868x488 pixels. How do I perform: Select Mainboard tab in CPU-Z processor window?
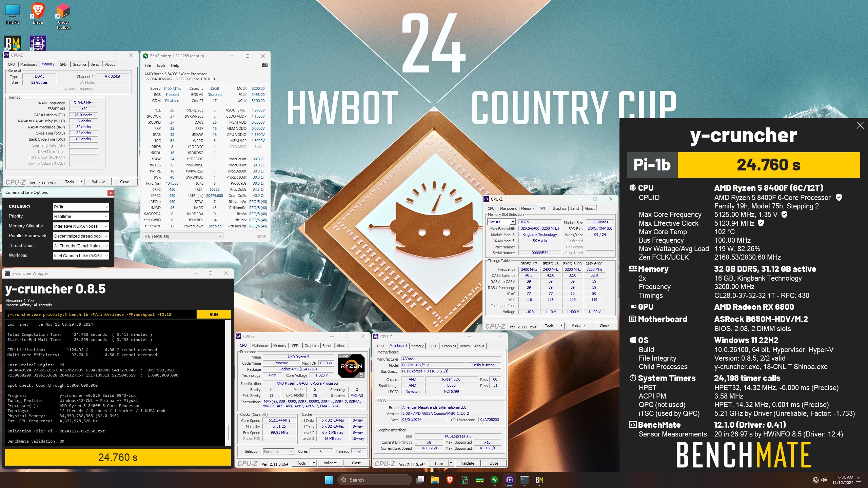click(261, 346)
